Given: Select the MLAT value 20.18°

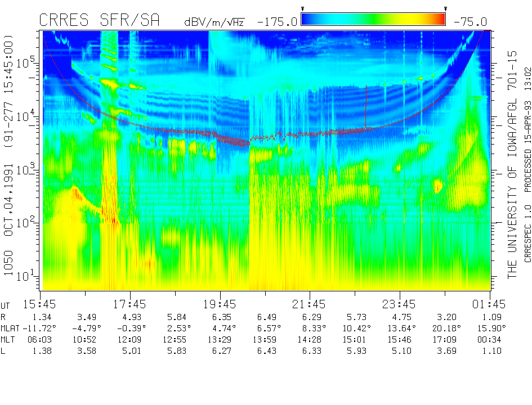Looking at the screenshot, I should coord(445,328).
